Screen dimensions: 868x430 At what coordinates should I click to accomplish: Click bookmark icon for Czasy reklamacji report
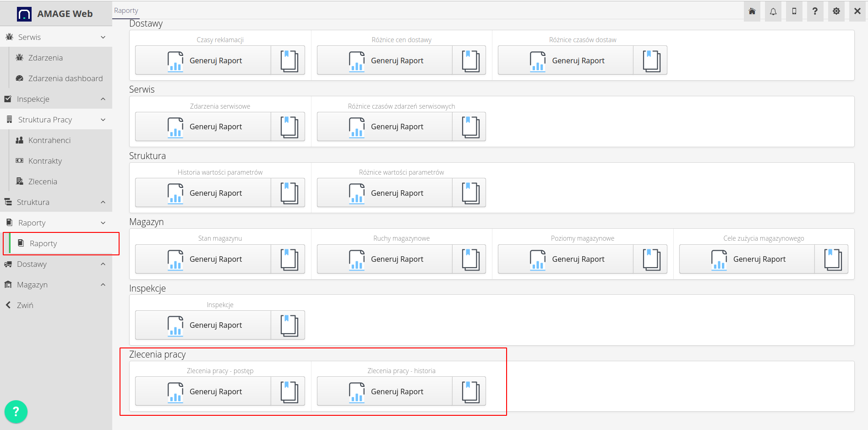click(289, 61)
